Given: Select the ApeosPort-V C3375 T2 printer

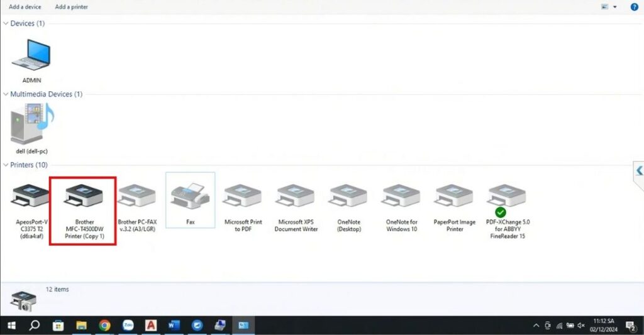Looking at the screenshot, I should point(31,199).
